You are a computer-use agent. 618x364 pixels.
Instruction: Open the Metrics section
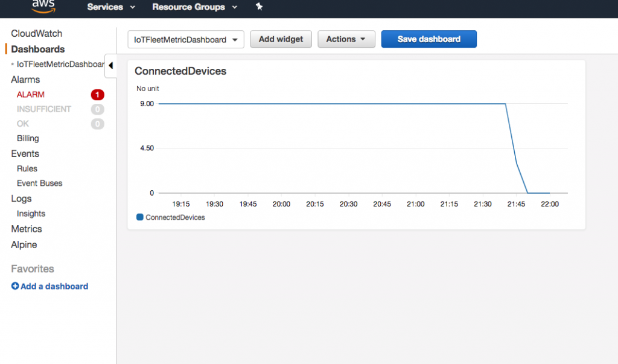pos(27,229)
